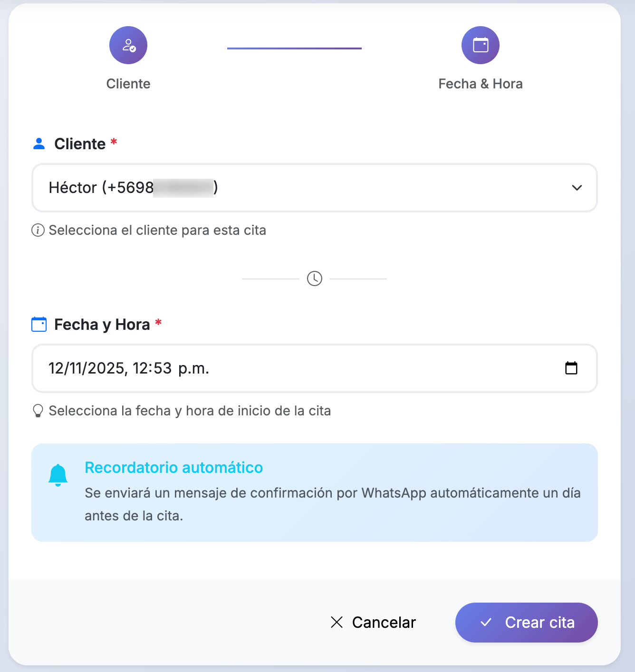Expand the client dropdown chevron

point(577,188)
